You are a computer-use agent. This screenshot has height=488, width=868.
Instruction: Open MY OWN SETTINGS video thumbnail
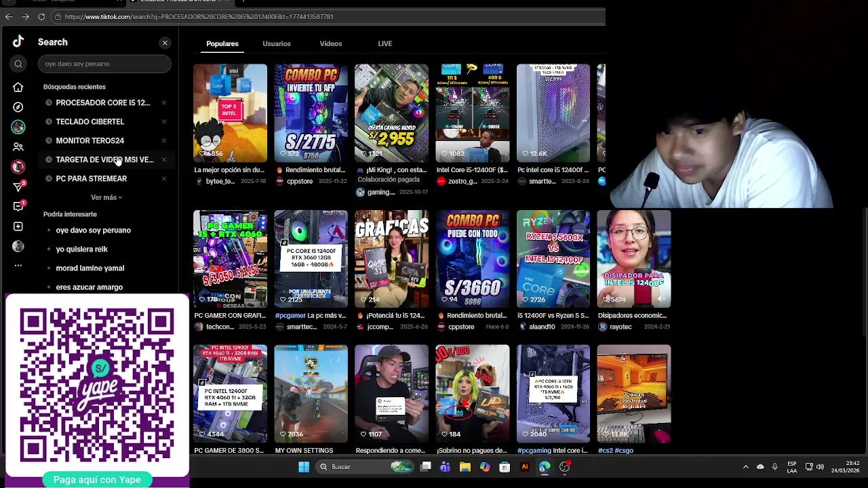pos(311,394)
